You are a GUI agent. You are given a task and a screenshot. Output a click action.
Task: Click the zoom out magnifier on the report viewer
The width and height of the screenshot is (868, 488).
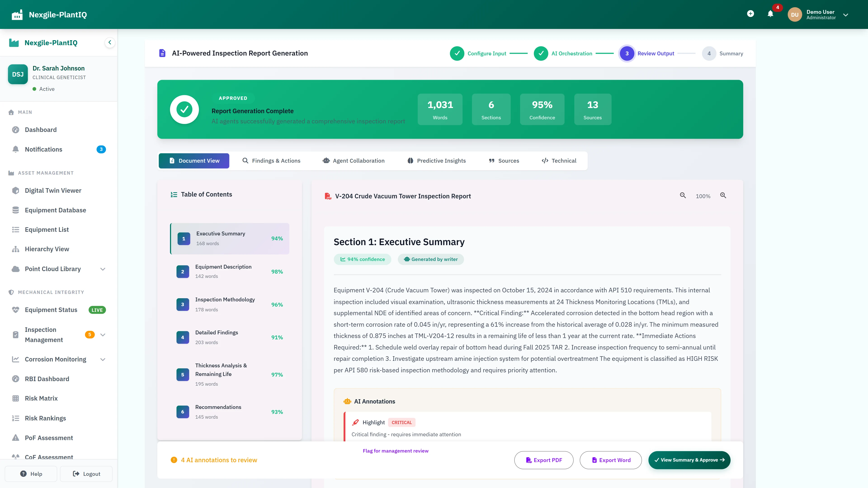point(683,195)
